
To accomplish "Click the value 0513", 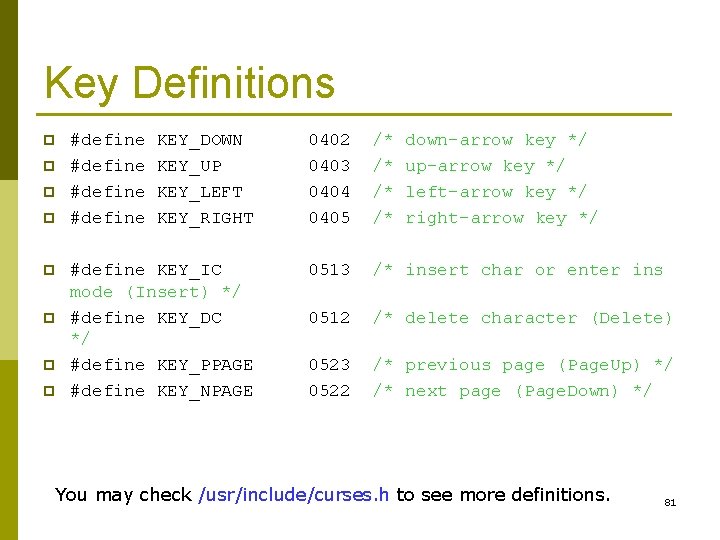I will click(329, 270).
